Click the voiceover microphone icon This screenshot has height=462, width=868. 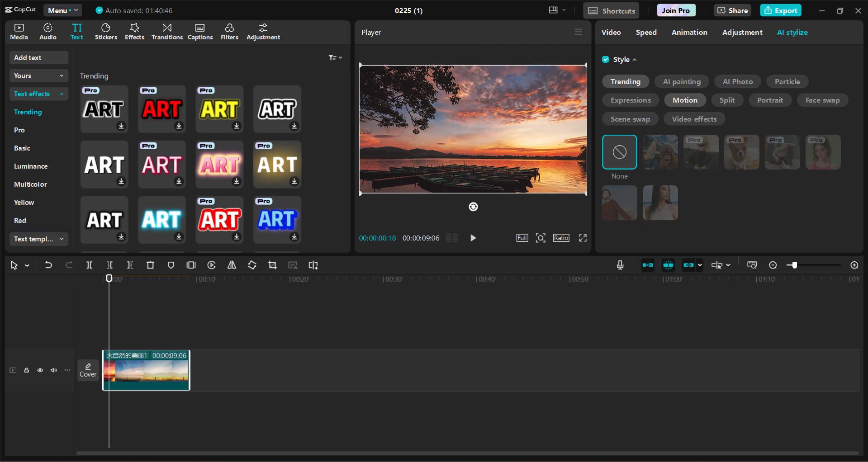pos(620,265)
